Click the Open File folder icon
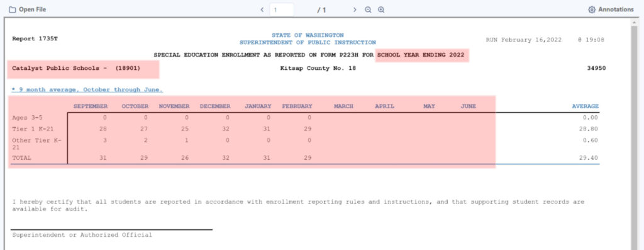 13,9
